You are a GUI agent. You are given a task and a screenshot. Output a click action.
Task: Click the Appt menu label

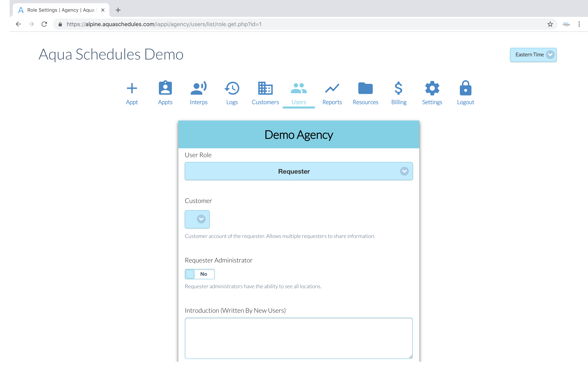pos(132,102)
